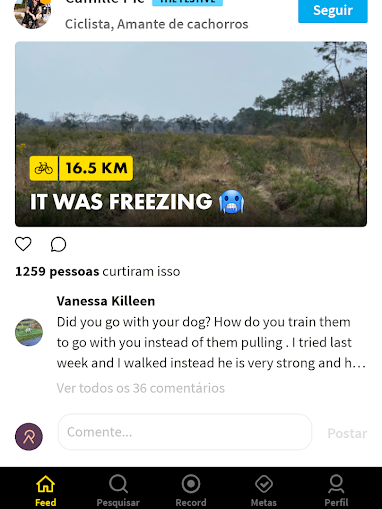
Task: Click the Comente comment input field
Action: (185, 432)
